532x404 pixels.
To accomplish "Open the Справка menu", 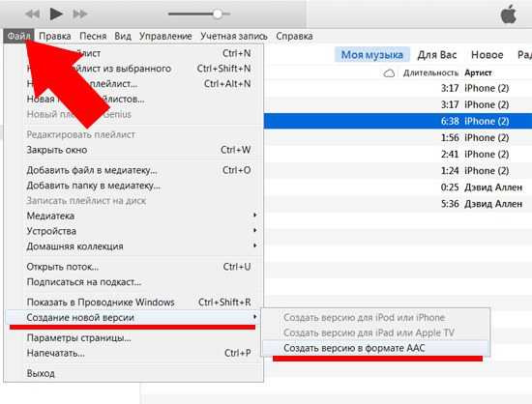I will (294, 36).
